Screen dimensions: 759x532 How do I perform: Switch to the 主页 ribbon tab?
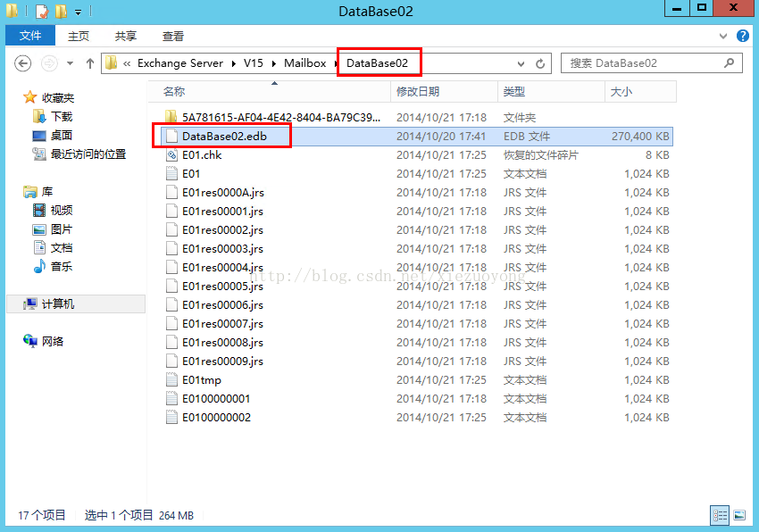click(78, 37)
